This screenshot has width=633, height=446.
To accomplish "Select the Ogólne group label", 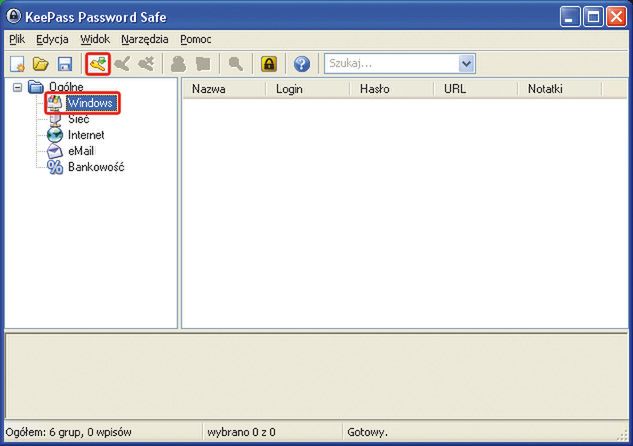I will [66, 87].
